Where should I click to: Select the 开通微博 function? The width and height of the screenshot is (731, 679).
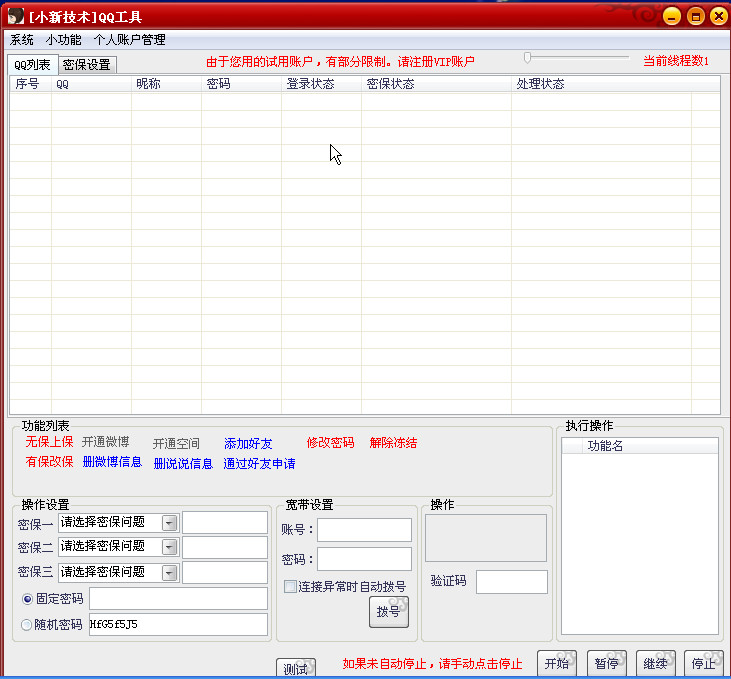click(x=105, y=442)
